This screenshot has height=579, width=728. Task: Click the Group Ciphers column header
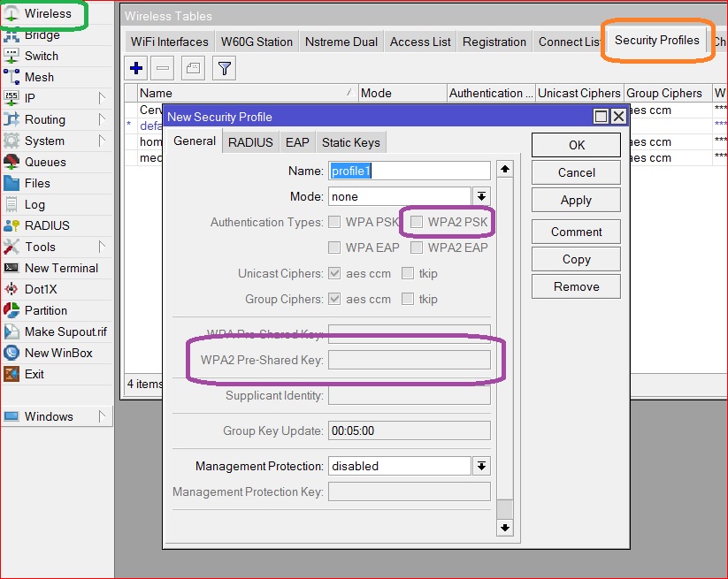pyautogui.click(x=668, y=93)
